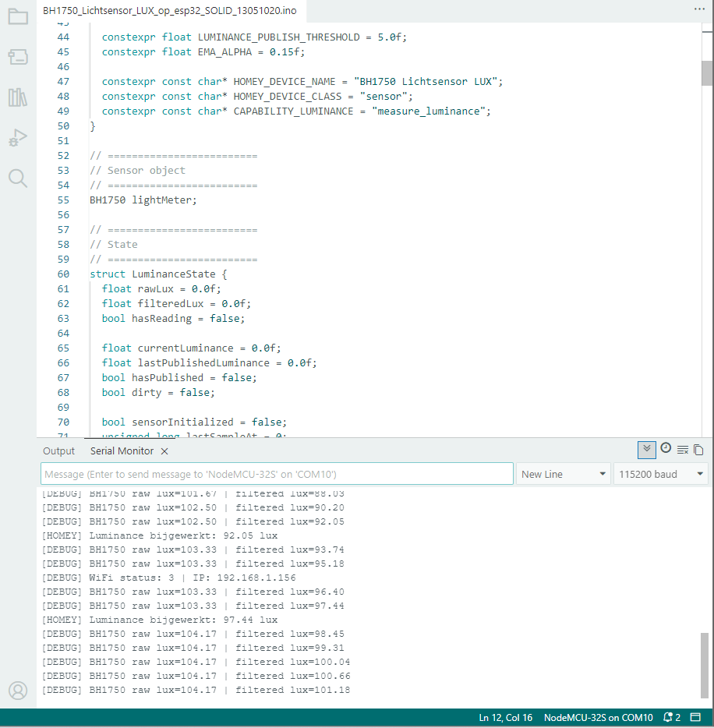Screen dimensions: 714x728
Task: Click log line with filtered lux=101.18
Action: 196,690
